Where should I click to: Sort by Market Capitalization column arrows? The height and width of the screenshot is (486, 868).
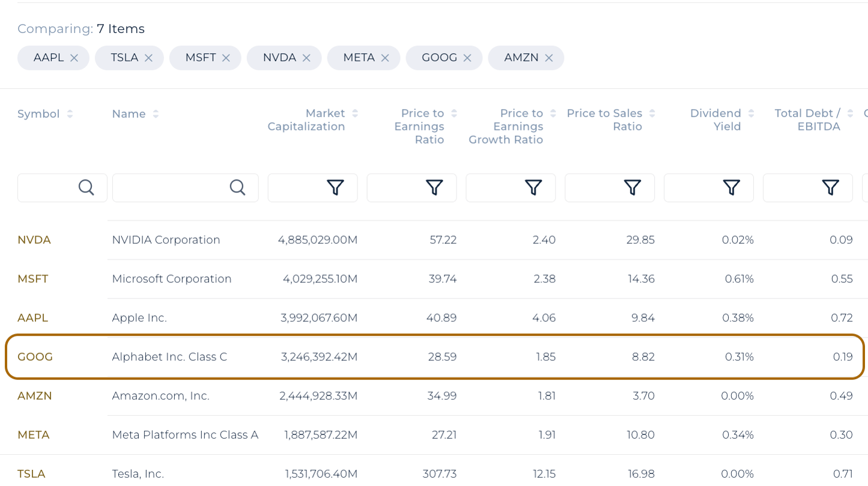click(x=355, y=114)
